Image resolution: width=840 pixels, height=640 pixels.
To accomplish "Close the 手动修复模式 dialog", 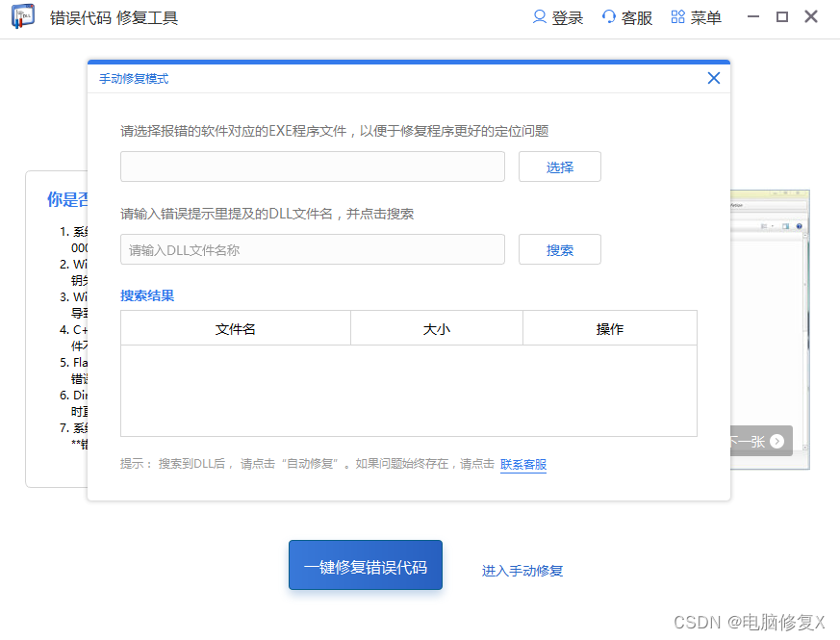I will tap(714, 78).
